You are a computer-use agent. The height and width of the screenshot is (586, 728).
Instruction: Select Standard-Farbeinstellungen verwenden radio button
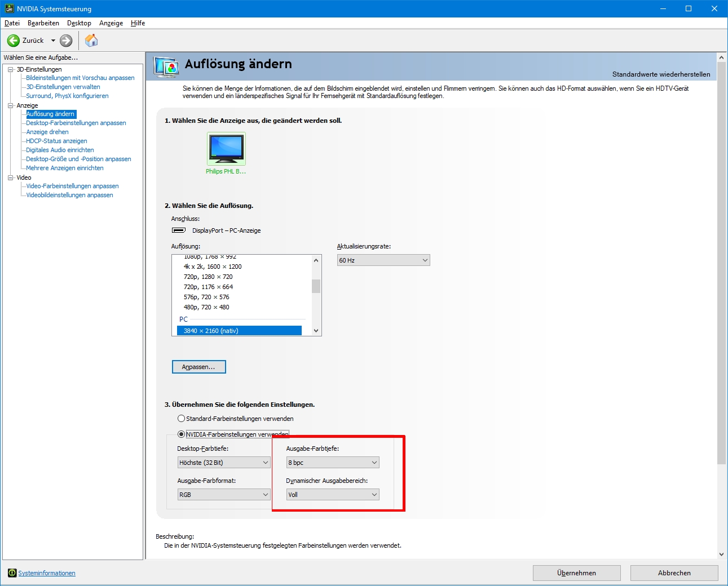click(181, 419)
